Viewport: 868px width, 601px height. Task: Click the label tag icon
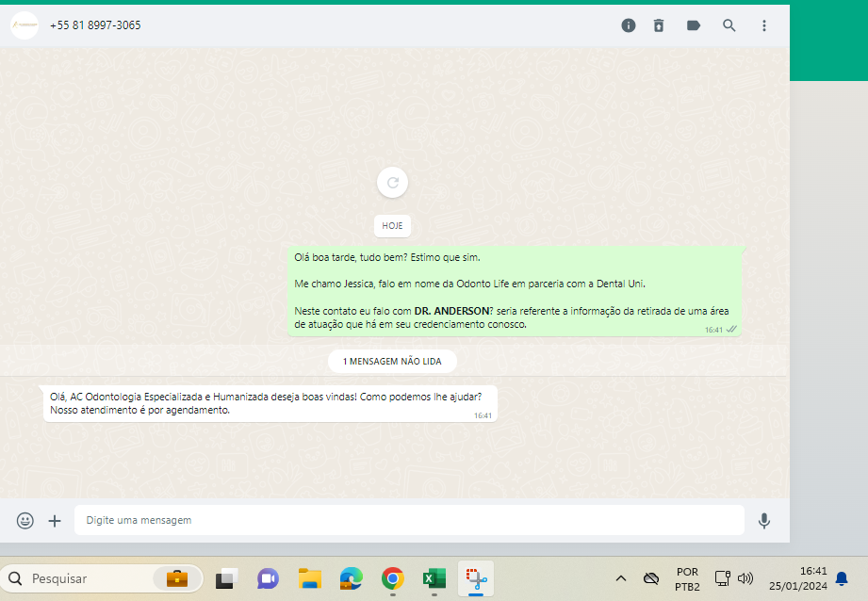pyautogui.click(x=693, y=25)
